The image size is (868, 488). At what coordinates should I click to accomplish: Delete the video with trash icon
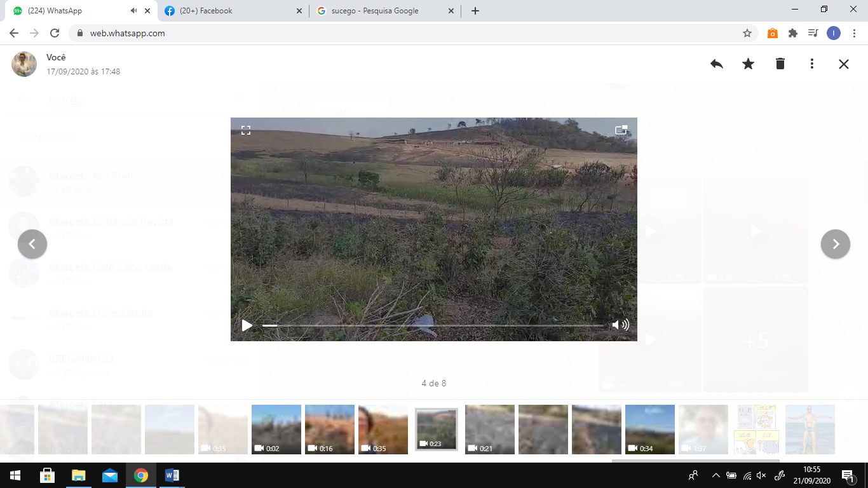(780, 64)
